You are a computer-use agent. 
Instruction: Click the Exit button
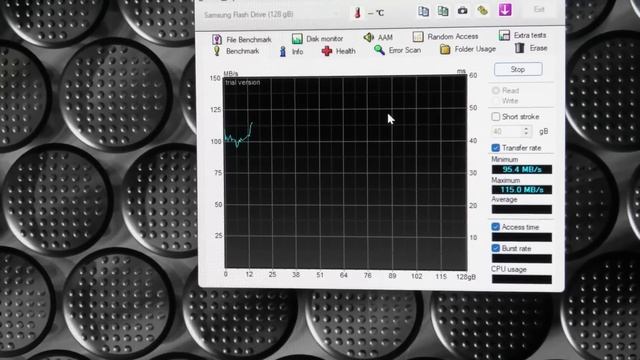click(x=539, y=9)
